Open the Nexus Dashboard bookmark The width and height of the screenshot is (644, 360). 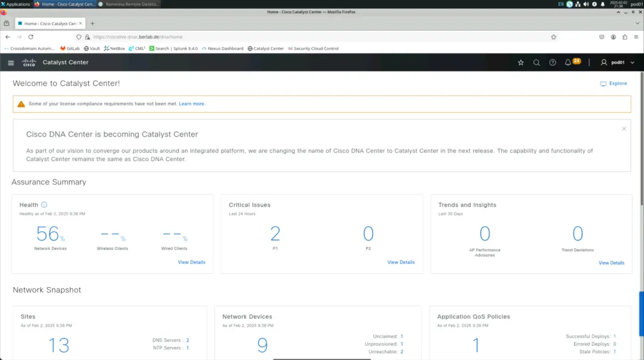(x=223, y=48)
